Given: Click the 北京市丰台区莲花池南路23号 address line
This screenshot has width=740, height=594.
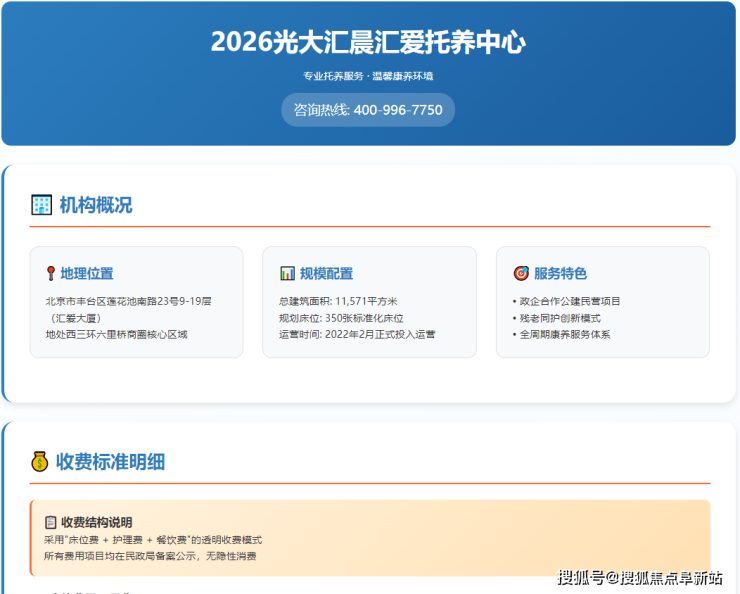Looking at the screenshot, I should (128, 301).
